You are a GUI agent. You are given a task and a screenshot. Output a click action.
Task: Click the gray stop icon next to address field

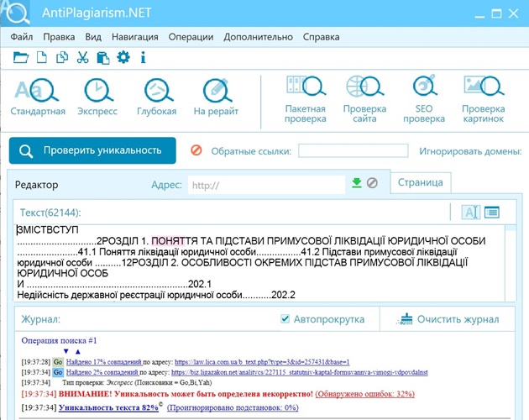372,182
